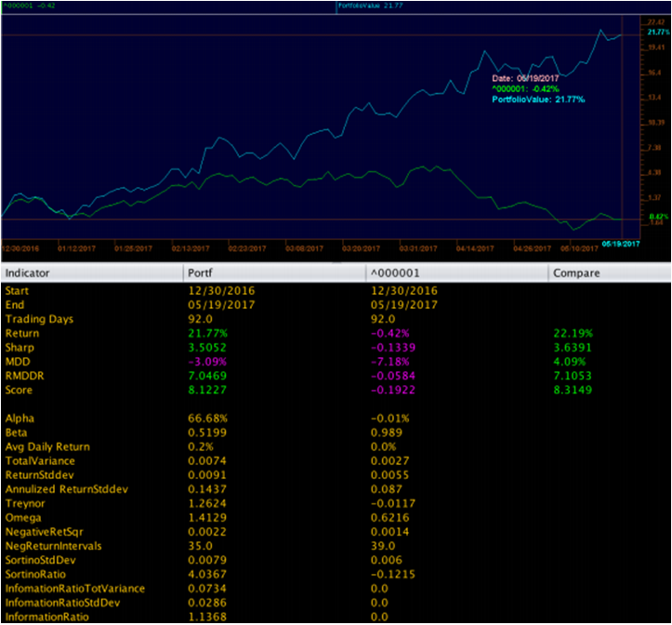Click the 'Trading Days' row label
672x625 pixels.
[39, 319]
